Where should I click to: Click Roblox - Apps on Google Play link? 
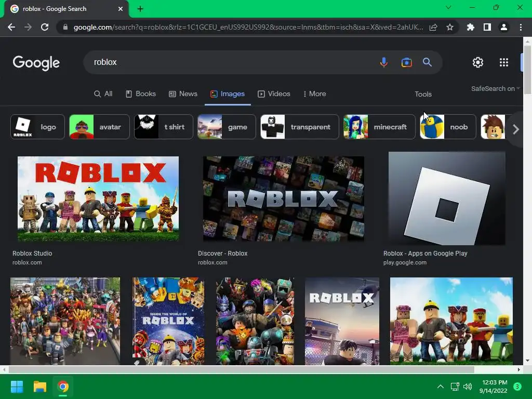(425, 254)
